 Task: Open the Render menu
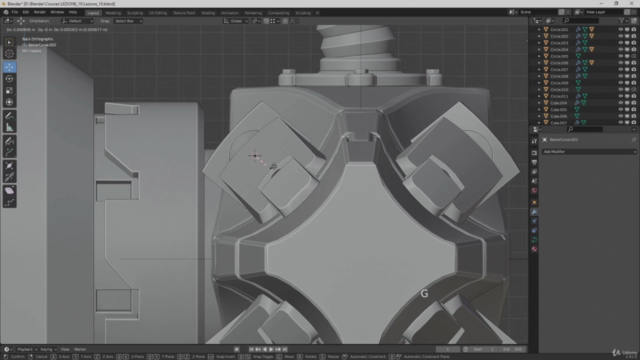click(40, 12)
